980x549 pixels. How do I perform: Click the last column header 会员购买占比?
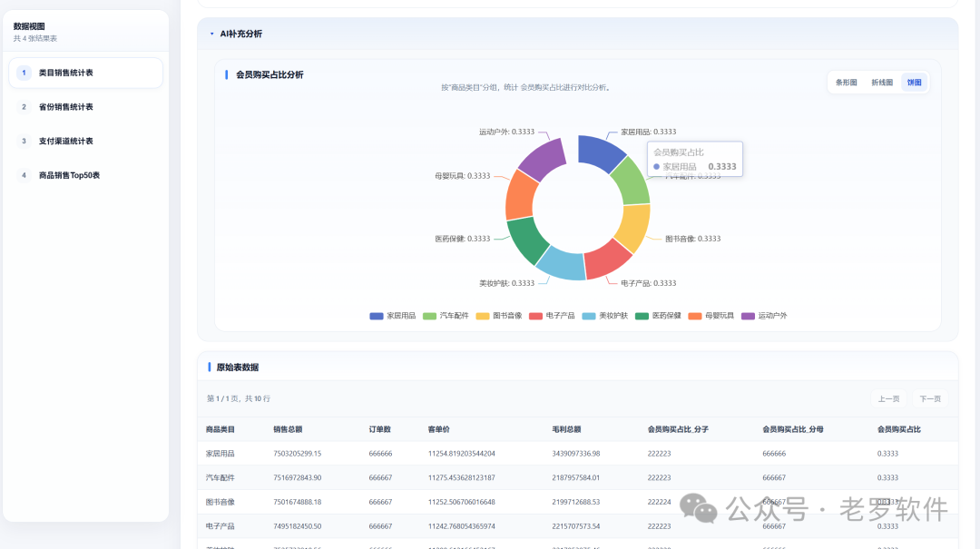click(x=898, y=429)
